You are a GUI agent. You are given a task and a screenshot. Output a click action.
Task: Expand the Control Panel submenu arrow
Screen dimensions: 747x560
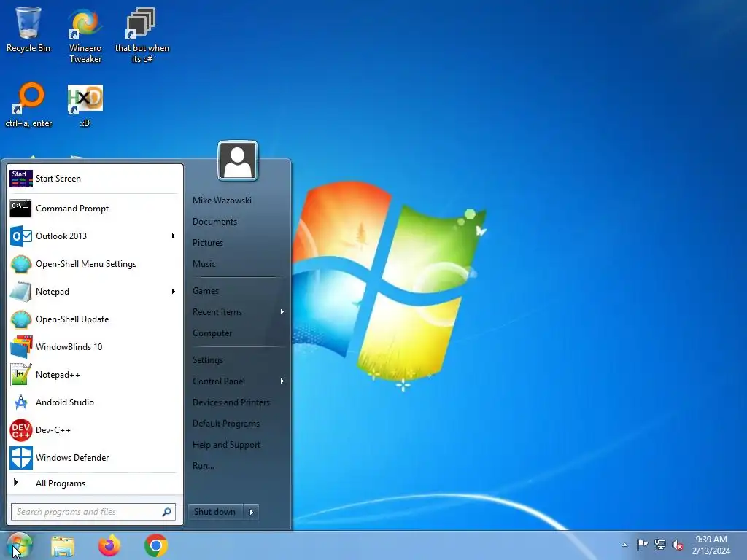[282, 381]
